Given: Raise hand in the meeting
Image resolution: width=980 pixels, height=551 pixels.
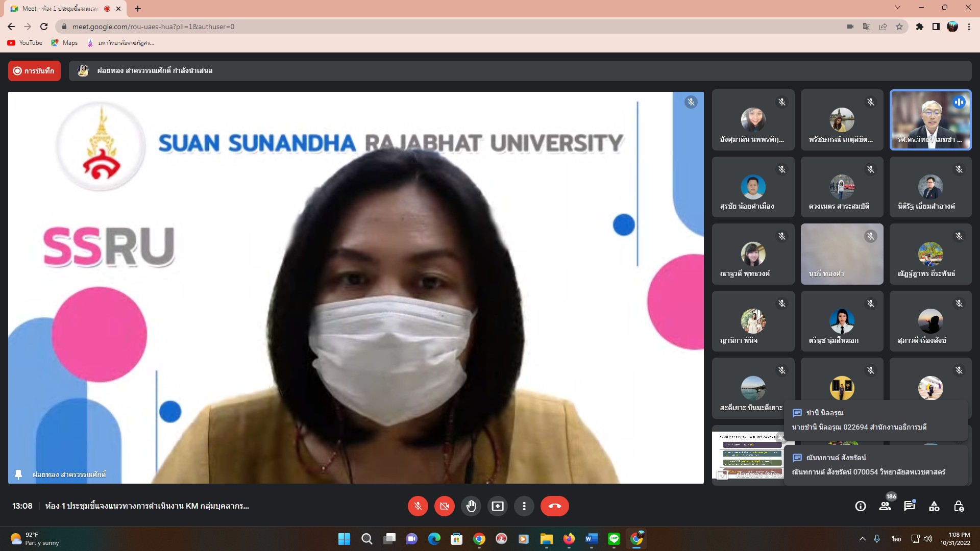Looking at the screenshot, I should point(471,506).
